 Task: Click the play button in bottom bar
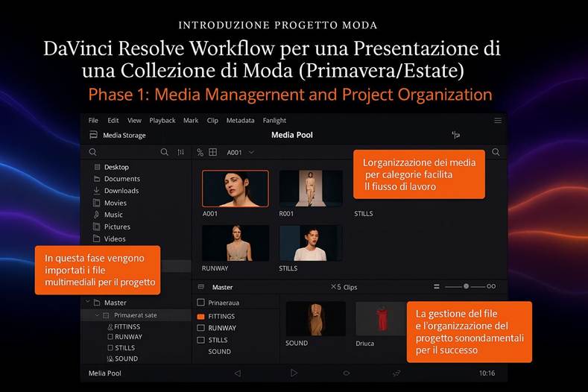294,373
